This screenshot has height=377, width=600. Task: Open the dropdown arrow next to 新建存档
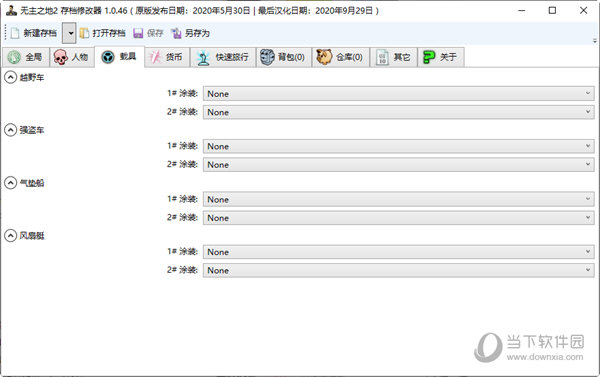(69, 33)
